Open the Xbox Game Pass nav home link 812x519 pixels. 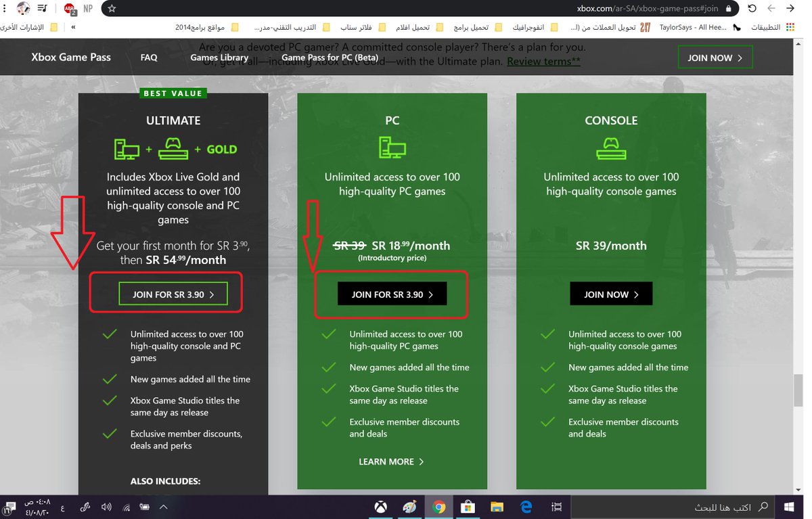71,58
